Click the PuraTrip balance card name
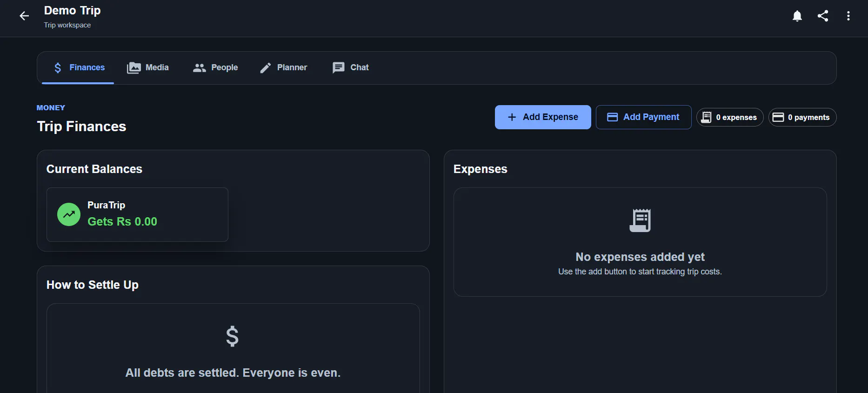The width and height of the screenshot is (868, 393). [107, 205]
